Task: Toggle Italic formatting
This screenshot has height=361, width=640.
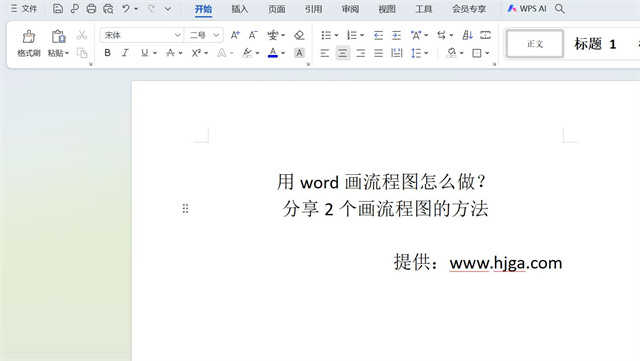Action: 125,53
